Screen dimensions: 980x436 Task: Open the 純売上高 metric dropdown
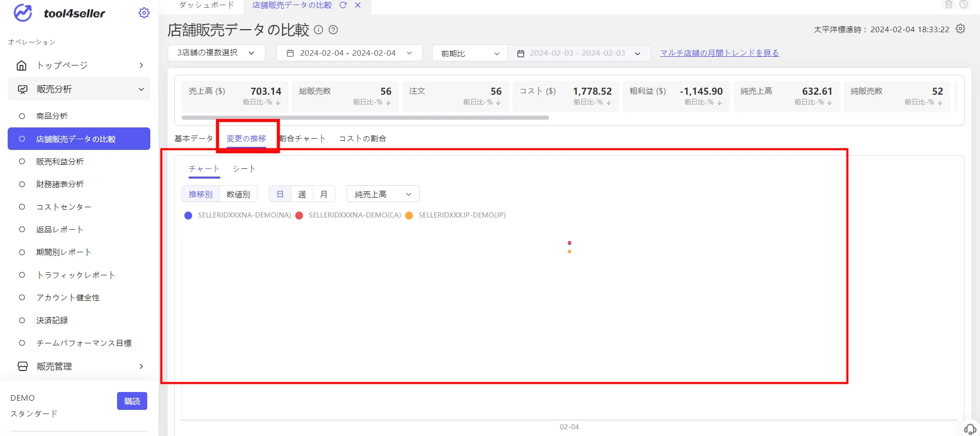[x=383, y=194]
